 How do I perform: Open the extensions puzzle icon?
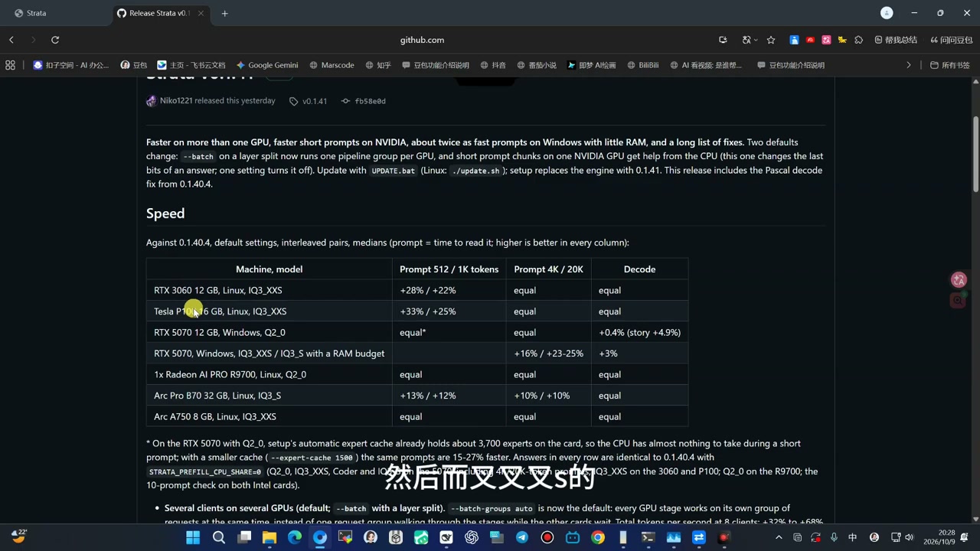[x=858, y=40]
